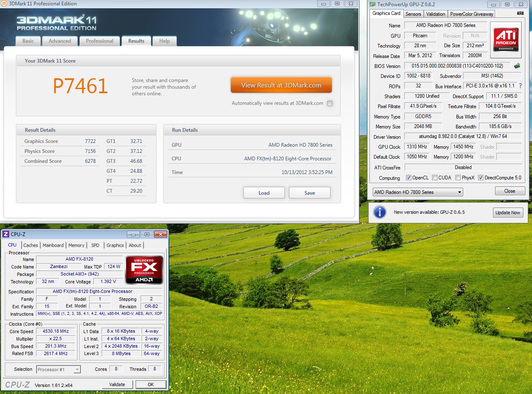
Task: Click the Bandwidth 185.6 GB/s field
Action: 500,126
